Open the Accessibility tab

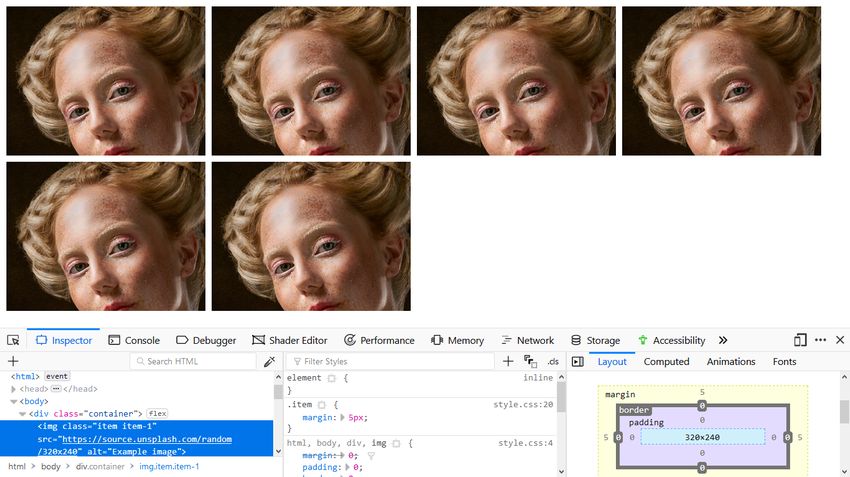coord(671,340)
